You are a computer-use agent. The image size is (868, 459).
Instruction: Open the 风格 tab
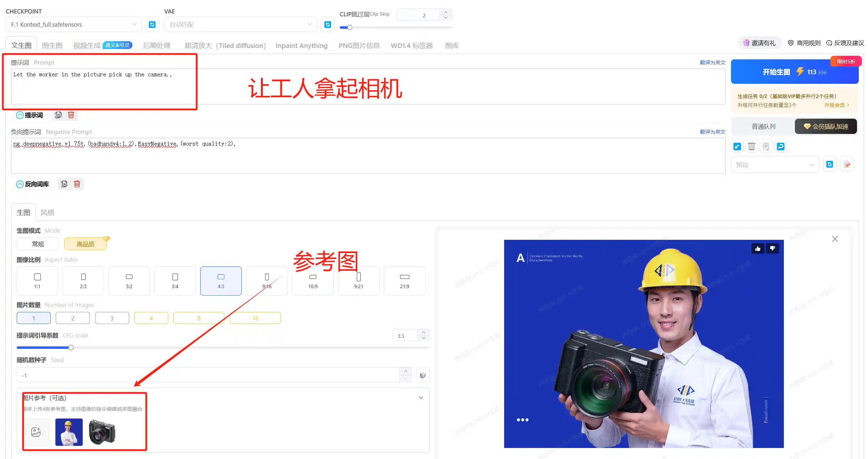[x=47, y=212]
